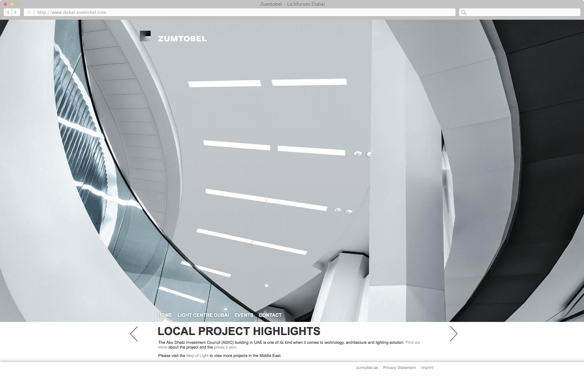
Task: Click the Zumtobel square logo icon
Action: 145,36
